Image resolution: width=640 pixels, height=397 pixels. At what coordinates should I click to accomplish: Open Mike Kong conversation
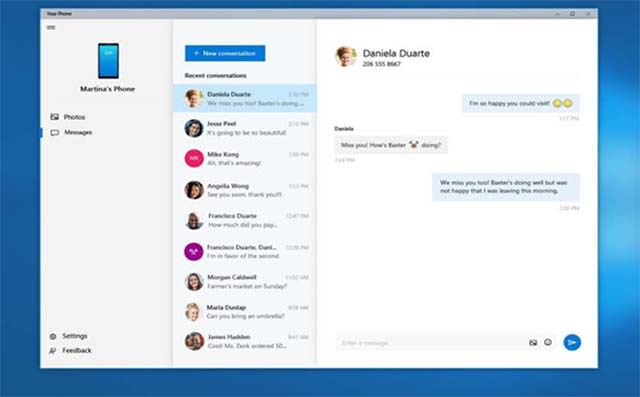tap(245, 158)
